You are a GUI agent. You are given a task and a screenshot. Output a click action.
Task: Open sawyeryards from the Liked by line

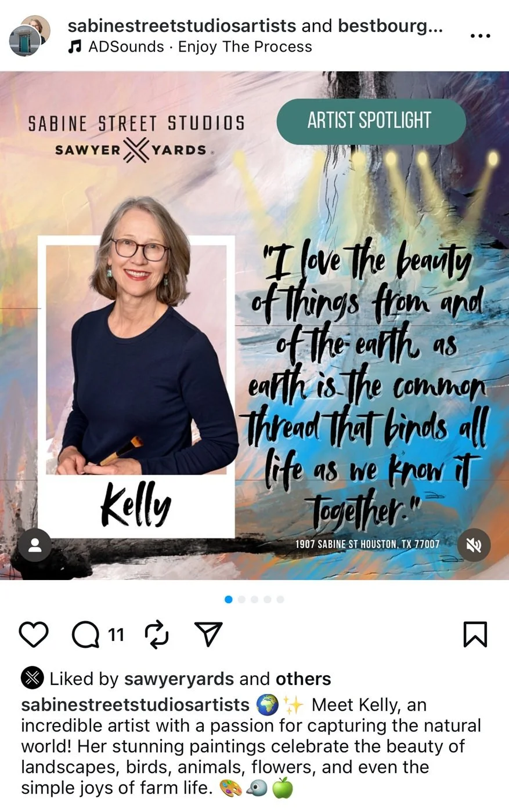click(x=179, y=679)
